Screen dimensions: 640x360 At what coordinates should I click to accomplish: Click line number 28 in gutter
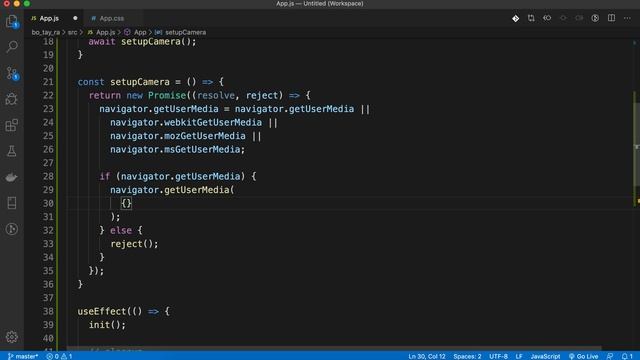pyautogui.click(x=48, y=176)
